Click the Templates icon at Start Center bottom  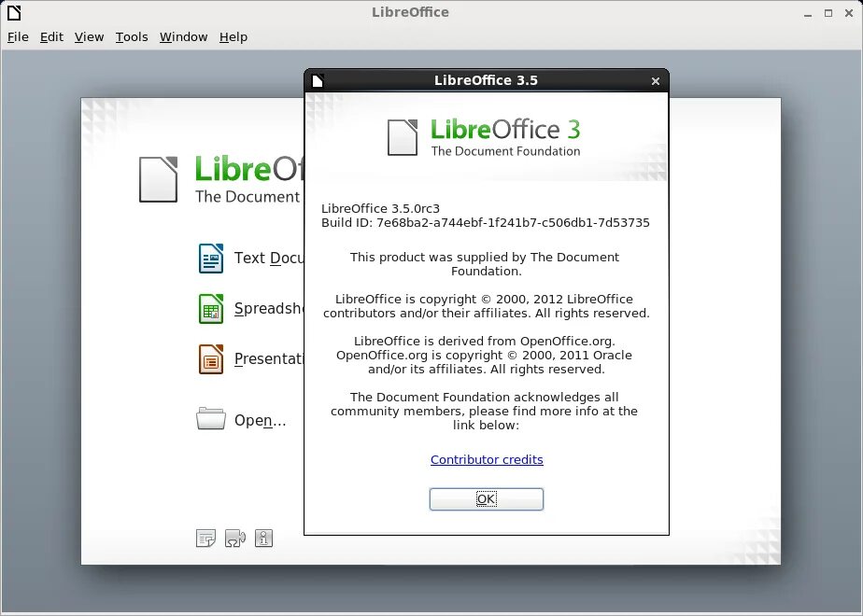coord(205,539)
